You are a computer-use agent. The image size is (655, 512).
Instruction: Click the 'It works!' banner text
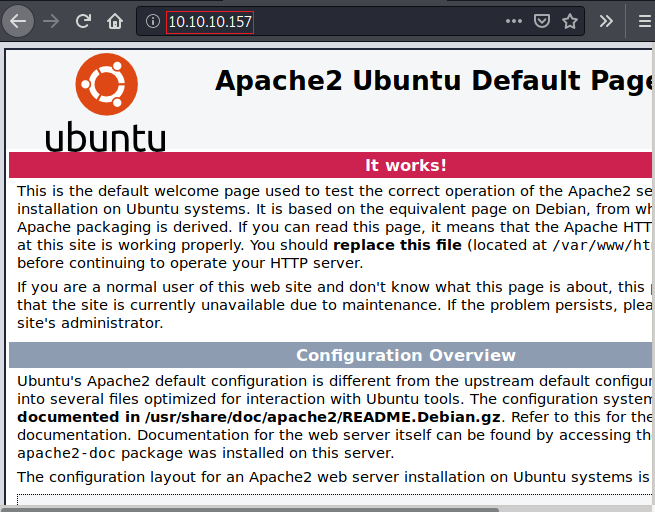point(406,165)
